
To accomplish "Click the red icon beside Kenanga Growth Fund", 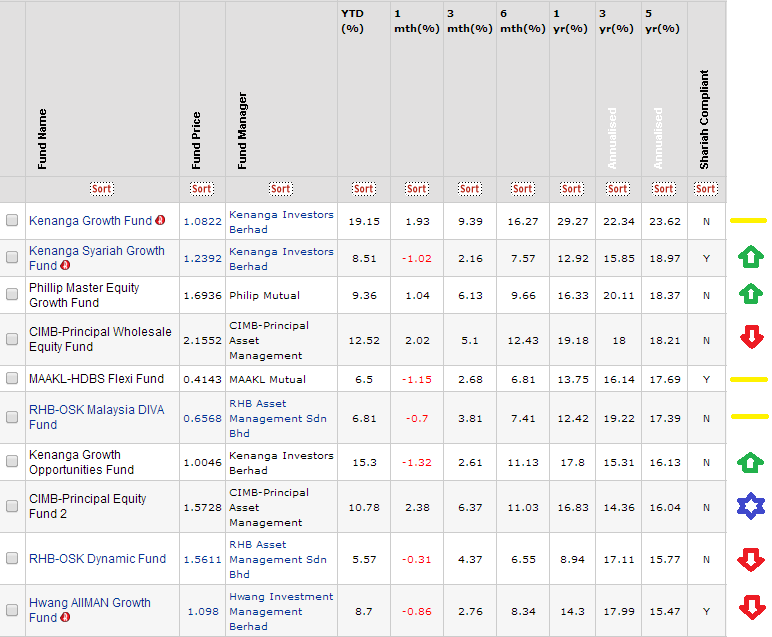I will coord(160,221).
